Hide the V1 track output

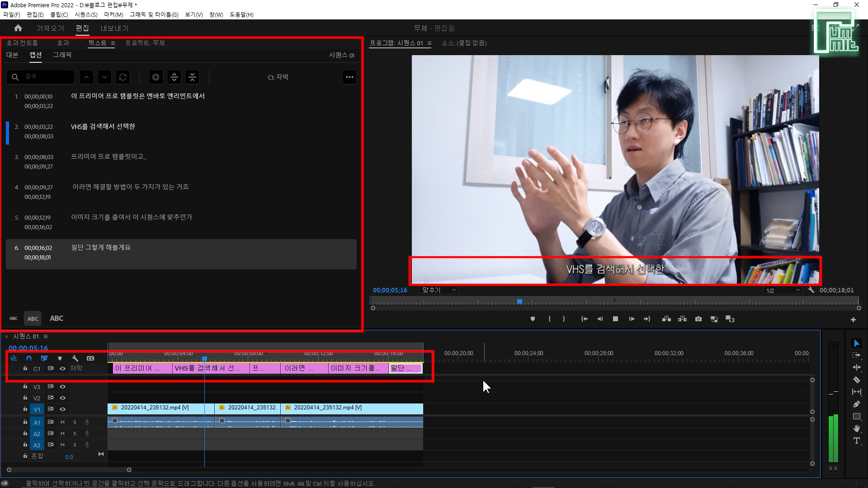(x=63, y=409)
